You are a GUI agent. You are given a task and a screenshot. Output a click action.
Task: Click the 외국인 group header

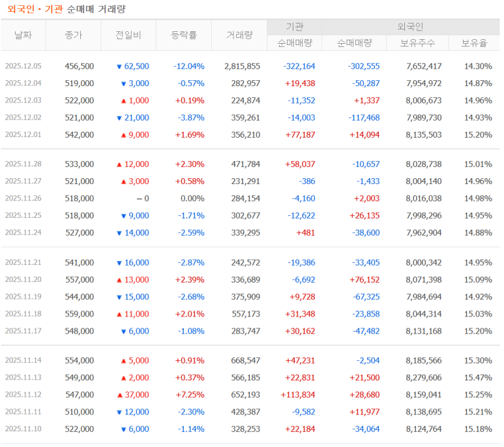410,27
